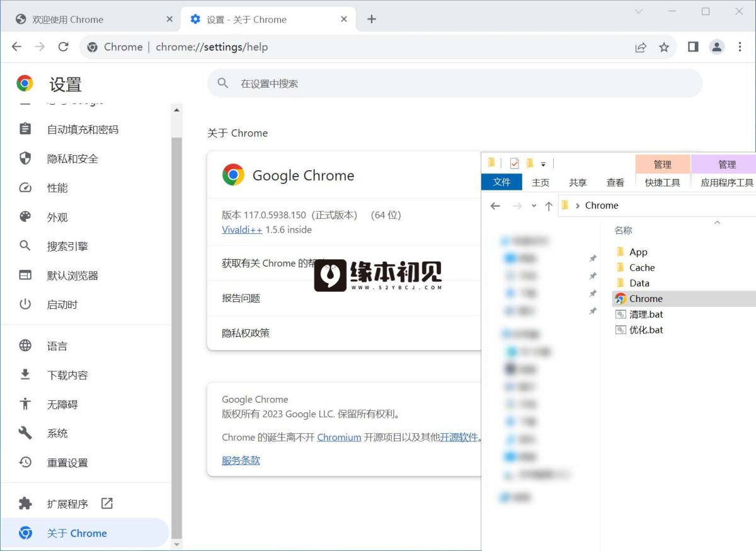The image size is (756, 551).
Task: Expand the chevron before Chrome in Explorer's path
Action: 578,206
